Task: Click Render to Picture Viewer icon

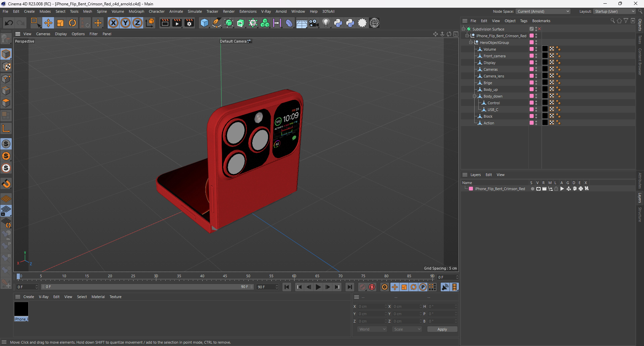Action: click(x=177, y=23)
